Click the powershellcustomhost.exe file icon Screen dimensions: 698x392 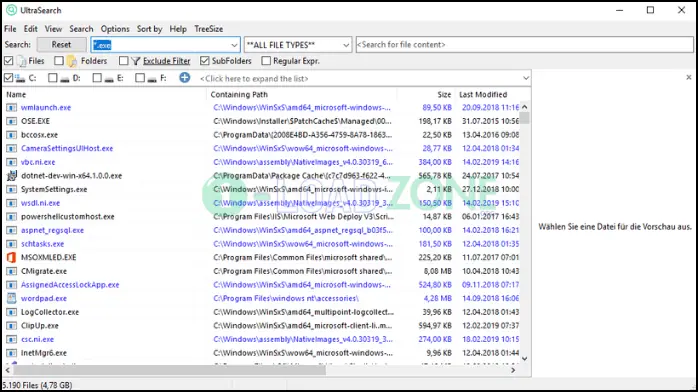click(12, 217)
